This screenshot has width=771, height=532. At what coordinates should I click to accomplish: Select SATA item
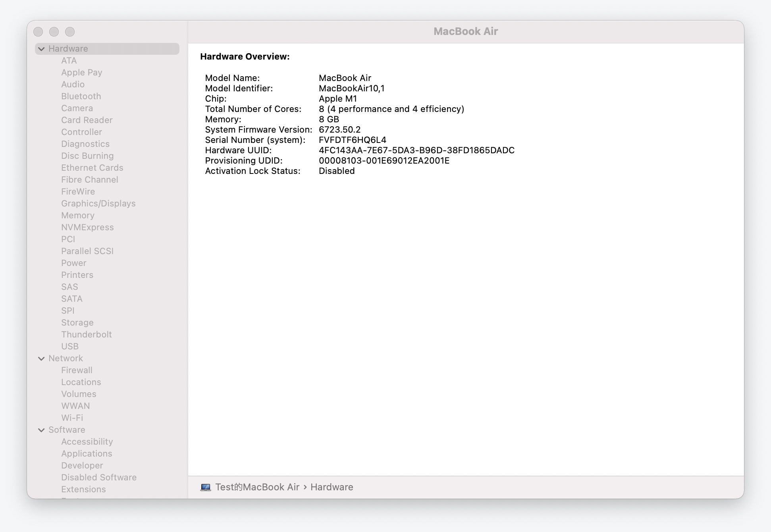(72, 299)
